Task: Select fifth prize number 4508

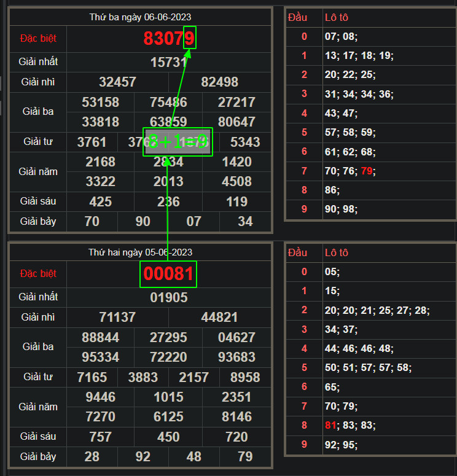Action: (x=236, y=182)
